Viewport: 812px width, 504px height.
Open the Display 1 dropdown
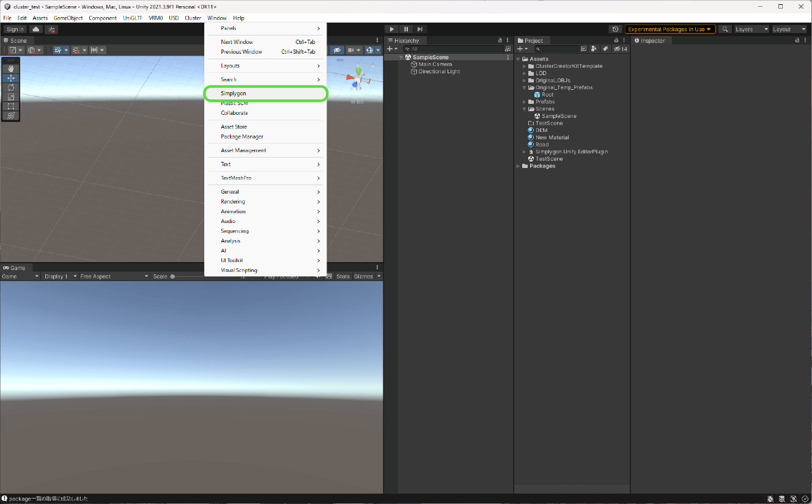(59, 277)
